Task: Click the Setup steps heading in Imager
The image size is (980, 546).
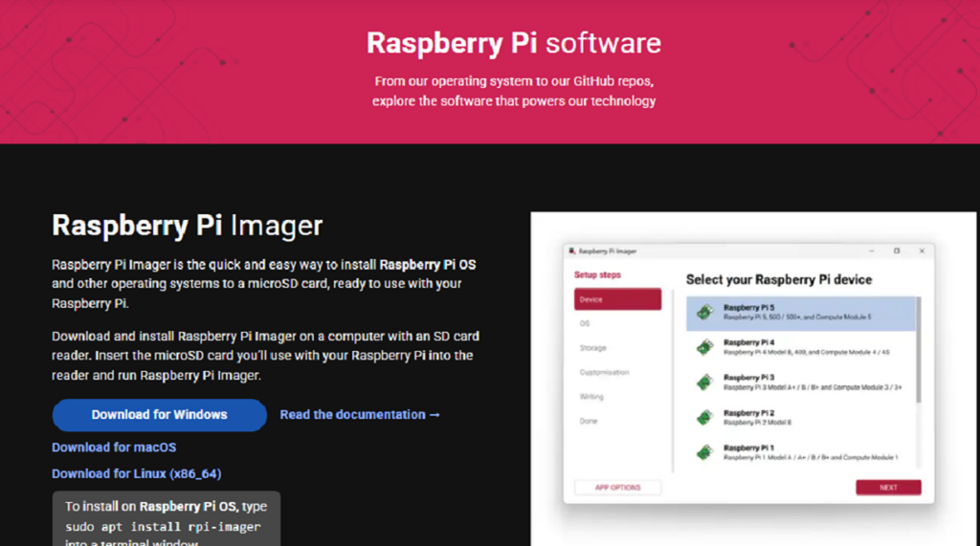Action: pyautogui.click(x=597, y=274)
